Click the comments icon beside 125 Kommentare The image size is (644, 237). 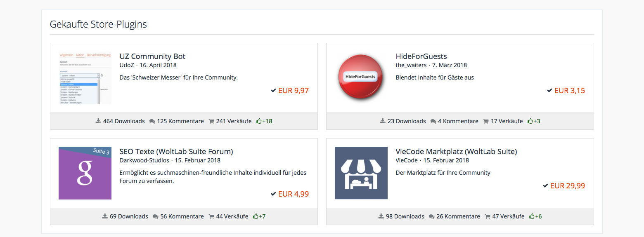[152, 121]
